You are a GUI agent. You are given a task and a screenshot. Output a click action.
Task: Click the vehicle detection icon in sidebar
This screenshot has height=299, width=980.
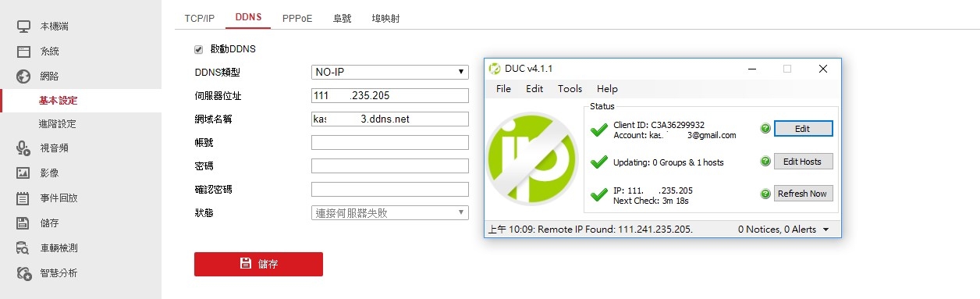click(x=23, y=248)
